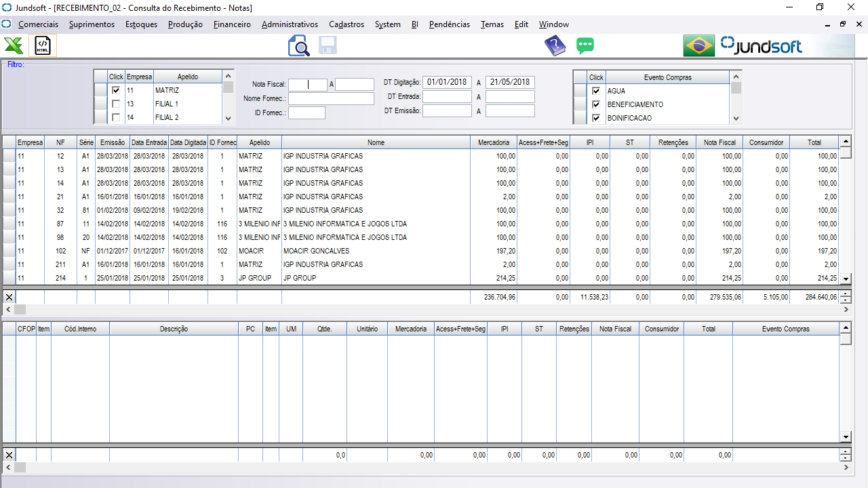
Task: Click items grid horizontal scrollbar left arrow
Action: click(x=9, y=468)
